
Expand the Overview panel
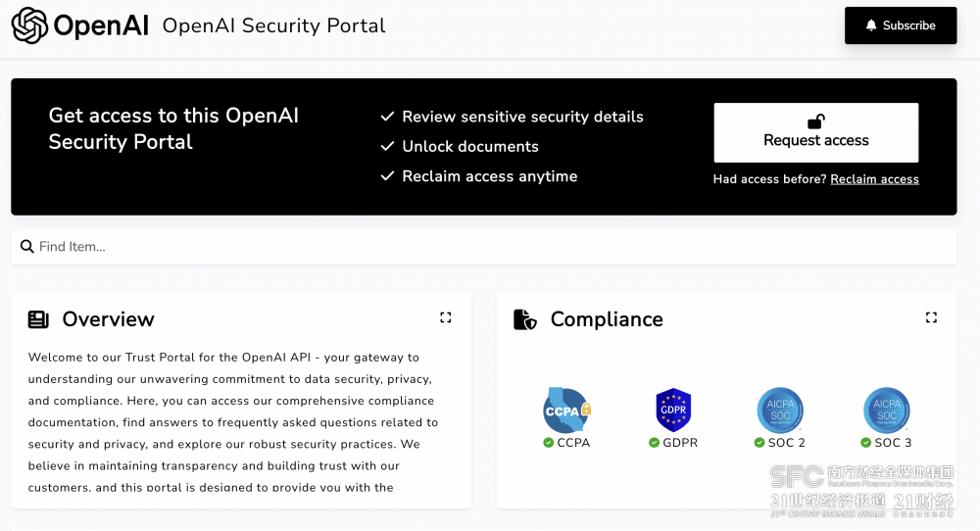tap(446, 317)
